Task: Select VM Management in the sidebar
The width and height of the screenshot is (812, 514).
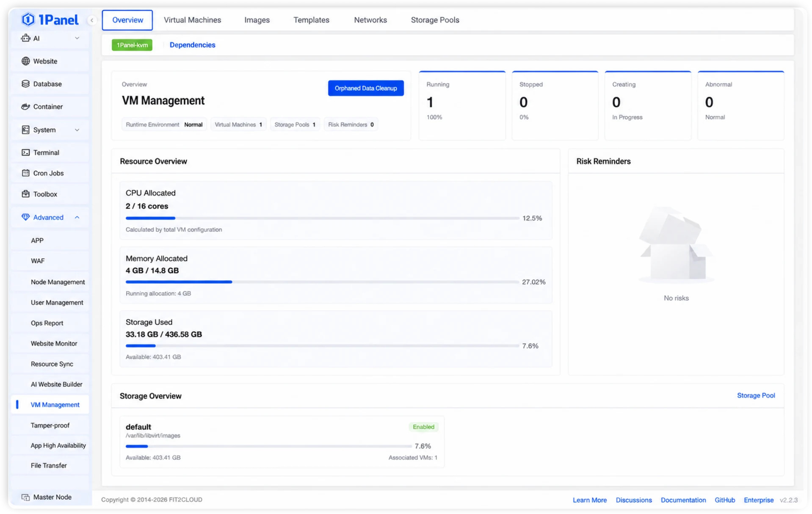Action: tap(50, 405)
